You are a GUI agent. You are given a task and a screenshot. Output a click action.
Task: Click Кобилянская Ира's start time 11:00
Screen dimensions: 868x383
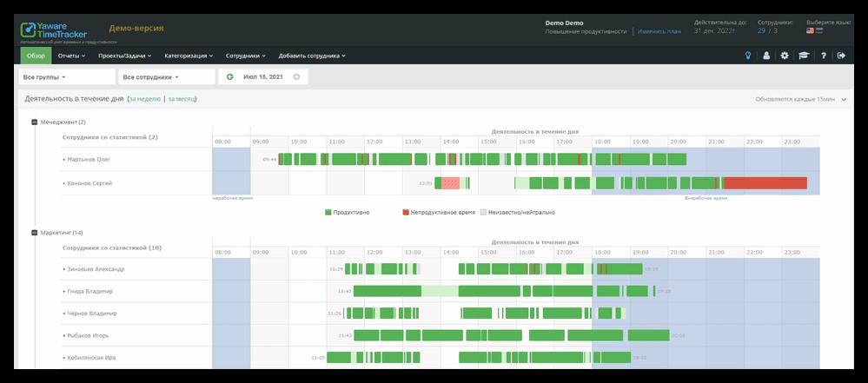[318, 358]
